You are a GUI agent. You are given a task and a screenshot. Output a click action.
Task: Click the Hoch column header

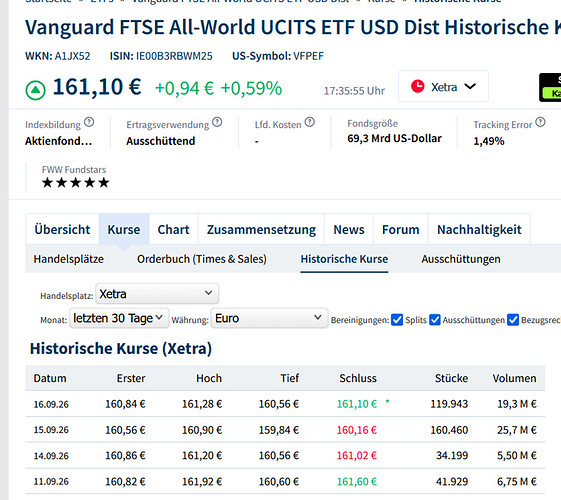point(209,378)
